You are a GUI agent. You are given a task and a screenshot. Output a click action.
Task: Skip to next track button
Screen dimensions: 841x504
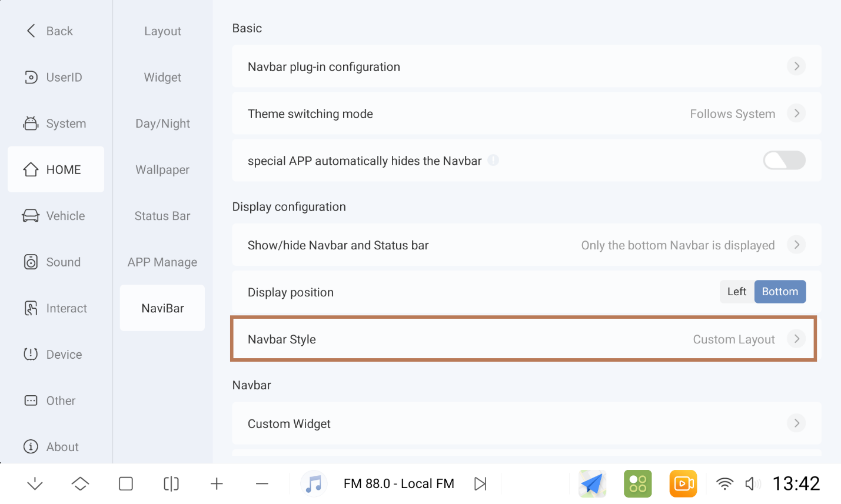pos(481,483)
